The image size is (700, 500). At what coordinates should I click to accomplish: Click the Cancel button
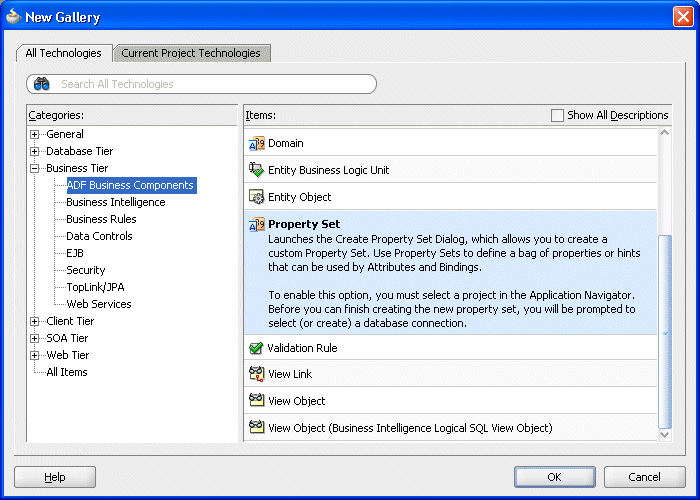pos(645,477)
